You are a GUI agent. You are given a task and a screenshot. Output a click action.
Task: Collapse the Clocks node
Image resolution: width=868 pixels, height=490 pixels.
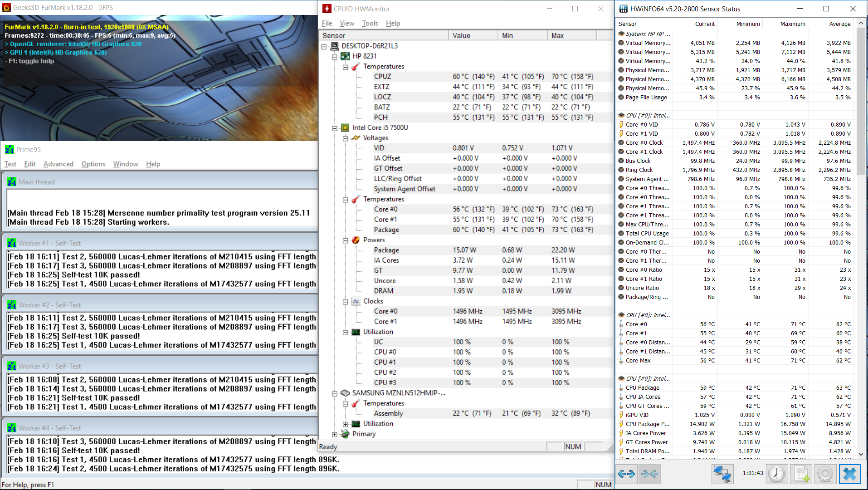click(x=346, y=302)
